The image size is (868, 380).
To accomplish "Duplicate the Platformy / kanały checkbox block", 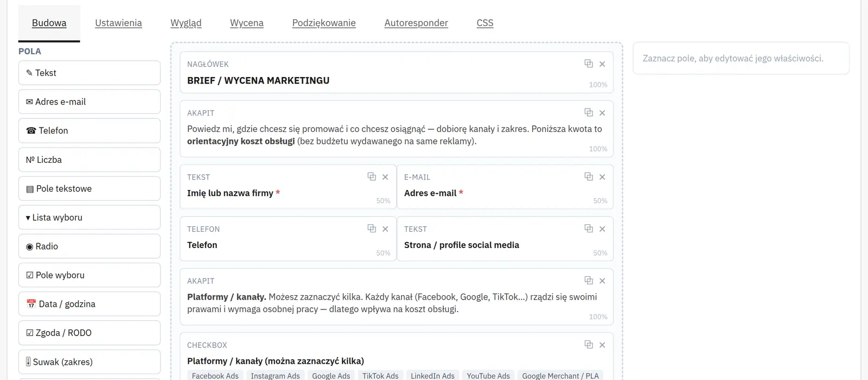I will [589, 344].
